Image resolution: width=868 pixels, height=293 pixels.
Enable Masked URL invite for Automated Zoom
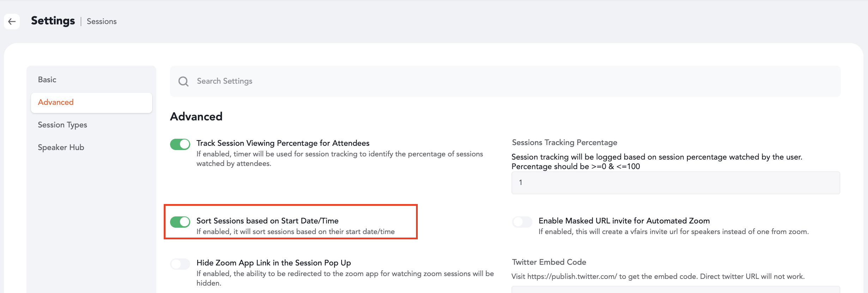point(522,222)
